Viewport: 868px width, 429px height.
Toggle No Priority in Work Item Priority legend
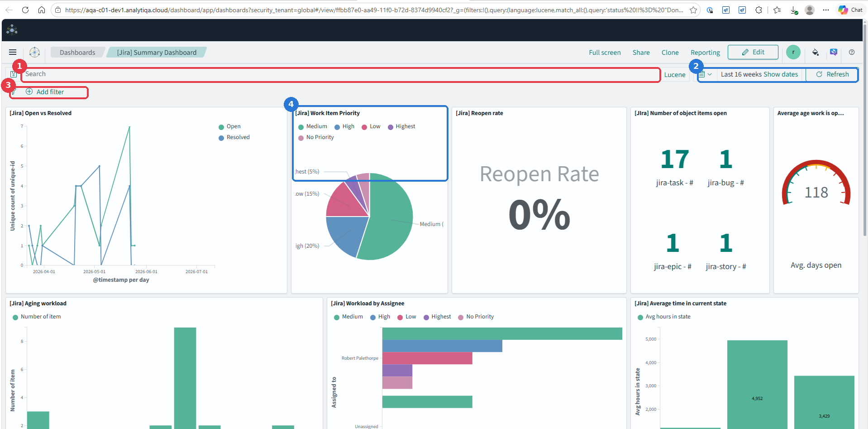click(x=316, y=137)
